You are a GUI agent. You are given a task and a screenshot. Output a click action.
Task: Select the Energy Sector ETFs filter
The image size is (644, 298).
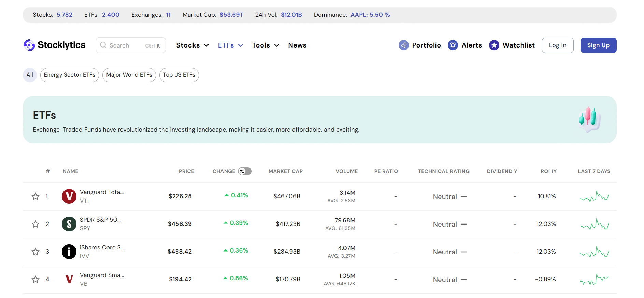[x=70, y=75]
